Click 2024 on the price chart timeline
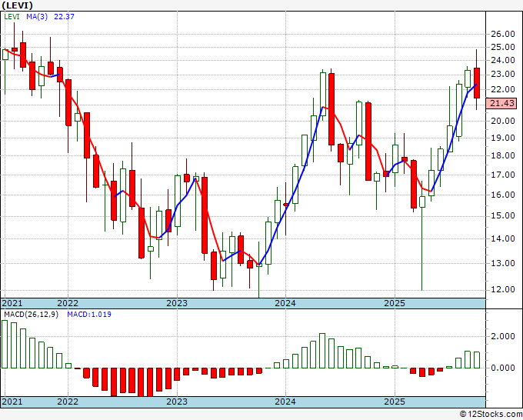The height and width of the screenshot is (420, 523). [285, 303]
